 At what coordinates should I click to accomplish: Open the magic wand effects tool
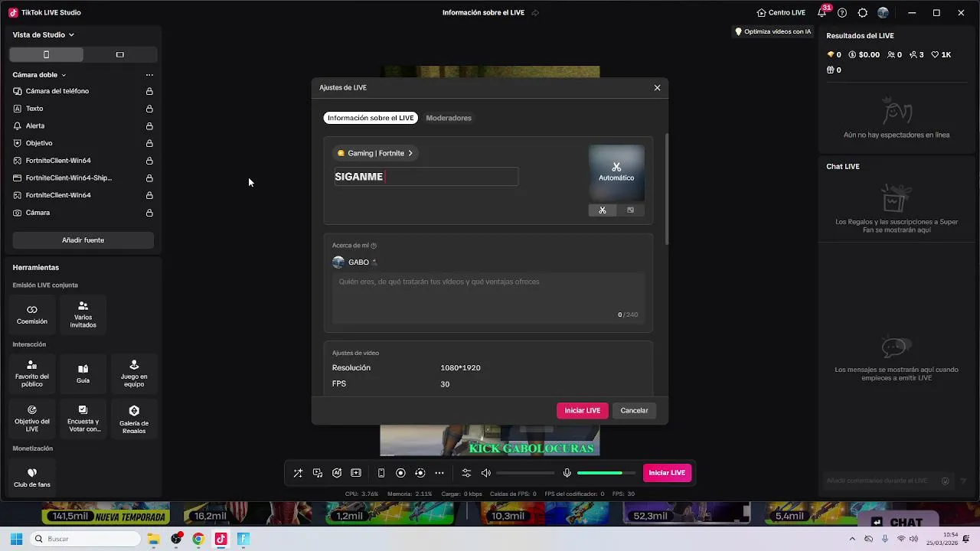click(298, 473)
